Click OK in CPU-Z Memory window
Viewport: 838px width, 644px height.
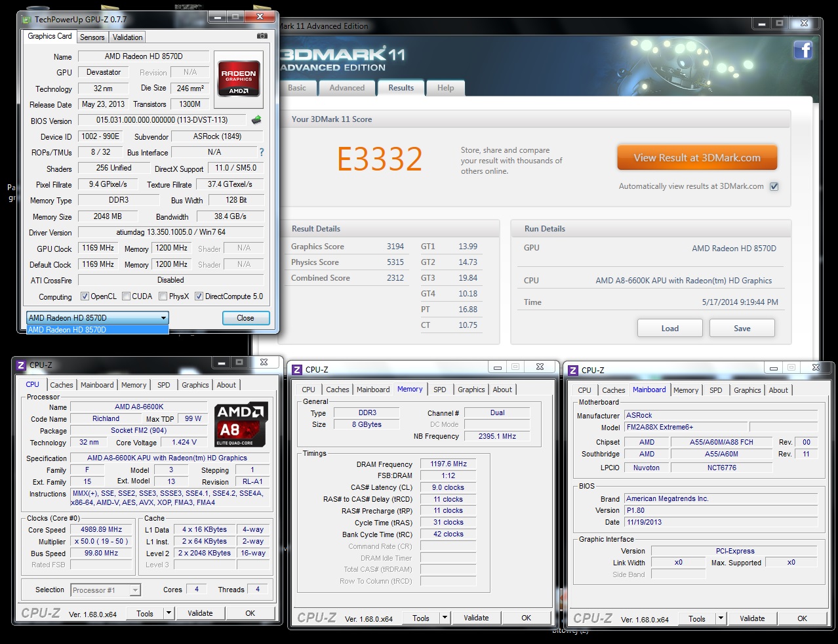[526, 618]
